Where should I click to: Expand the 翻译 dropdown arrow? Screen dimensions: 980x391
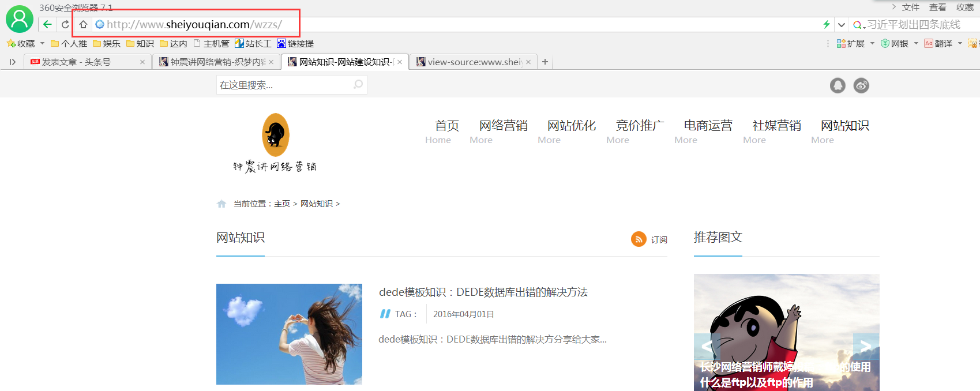pyautogui.click(x=960, y=43)
